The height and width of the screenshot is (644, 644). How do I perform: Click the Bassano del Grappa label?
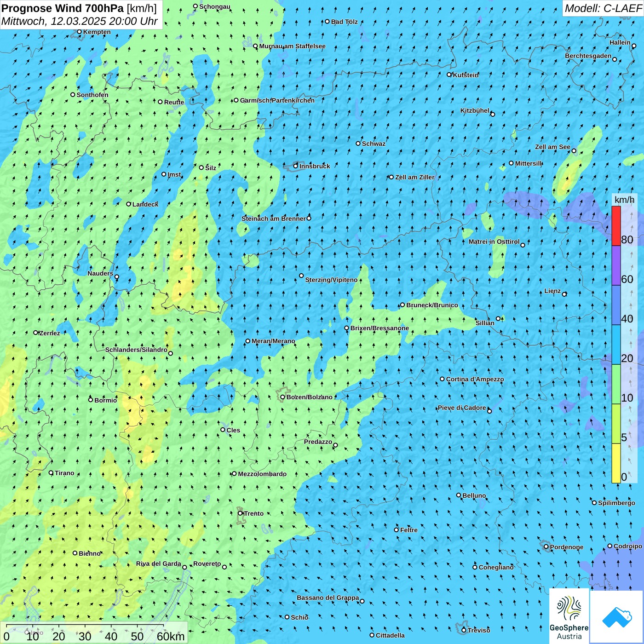[328, 598]
